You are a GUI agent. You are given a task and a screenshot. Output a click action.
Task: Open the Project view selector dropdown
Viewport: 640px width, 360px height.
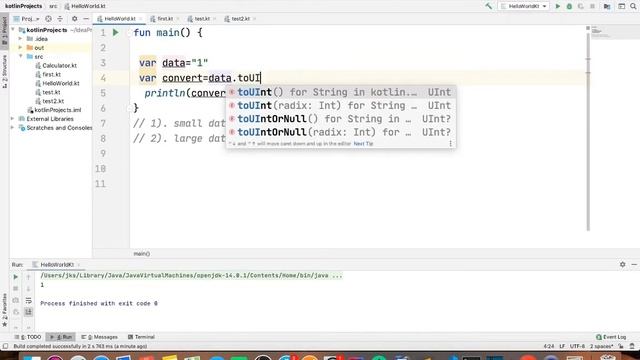tap(27, 19)
